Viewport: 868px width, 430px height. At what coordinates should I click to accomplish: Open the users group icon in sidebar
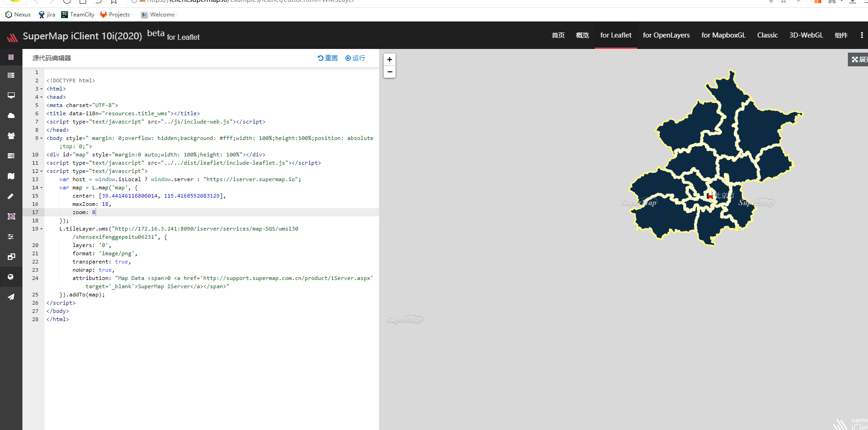pyautogui.click(x=11, y=136)
